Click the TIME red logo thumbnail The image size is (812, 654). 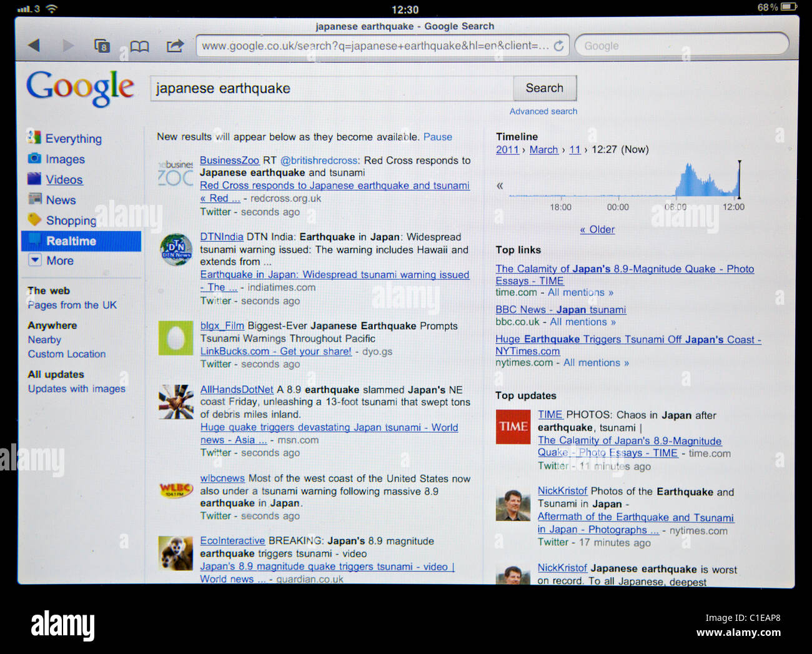(513, 427)
